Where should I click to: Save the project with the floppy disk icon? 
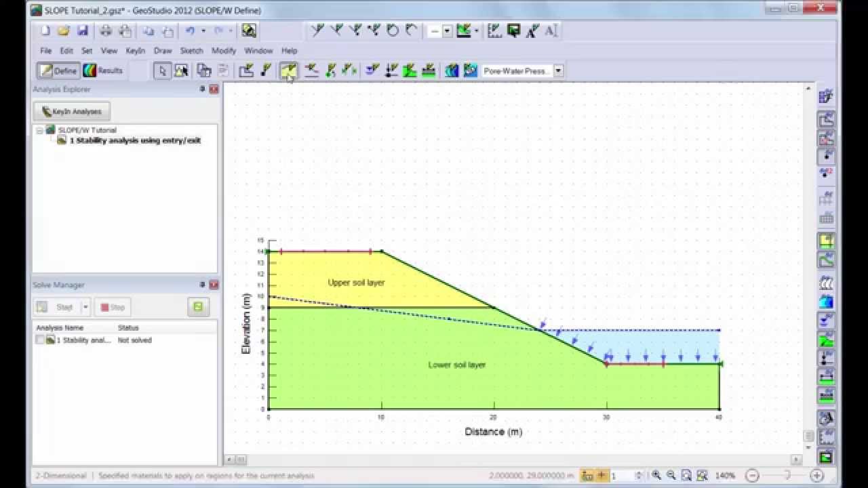click(x=82, y=31)
